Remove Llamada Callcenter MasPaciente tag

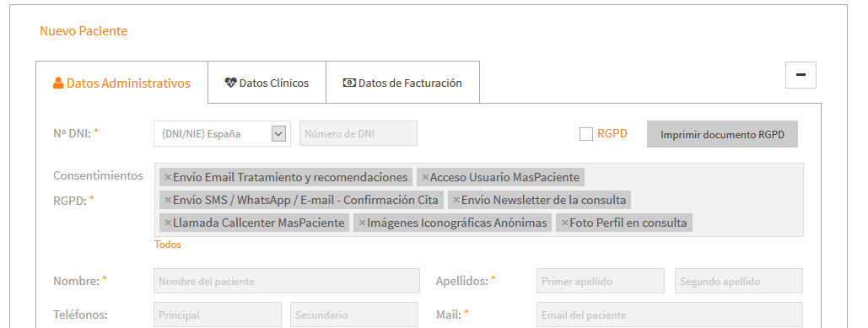click(x=168, y=223)
